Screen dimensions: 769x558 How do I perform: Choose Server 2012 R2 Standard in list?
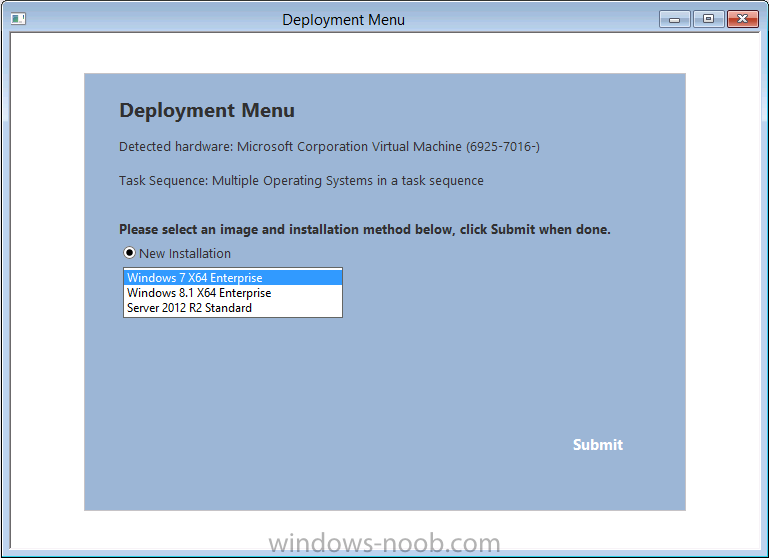point(233,308)
